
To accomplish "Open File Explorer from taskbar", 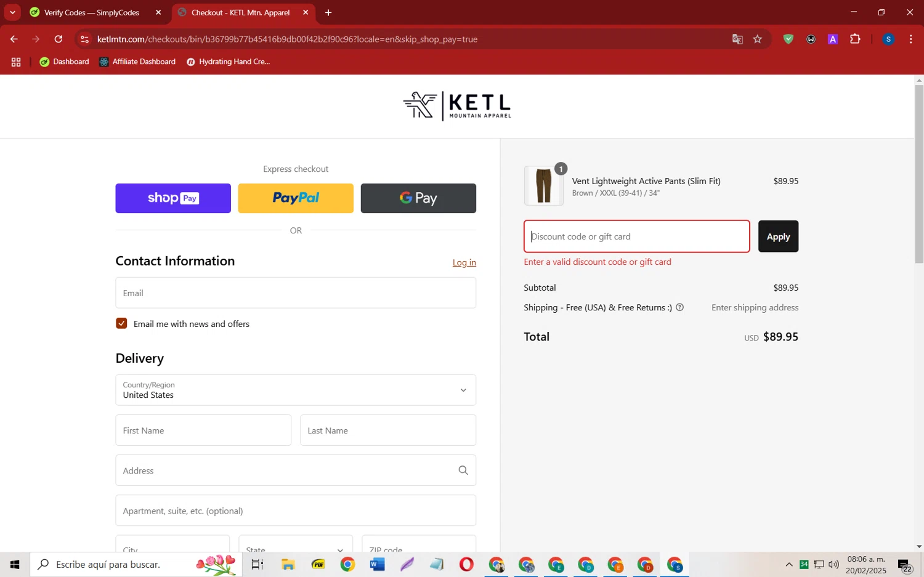I will [x=288, y=564].
